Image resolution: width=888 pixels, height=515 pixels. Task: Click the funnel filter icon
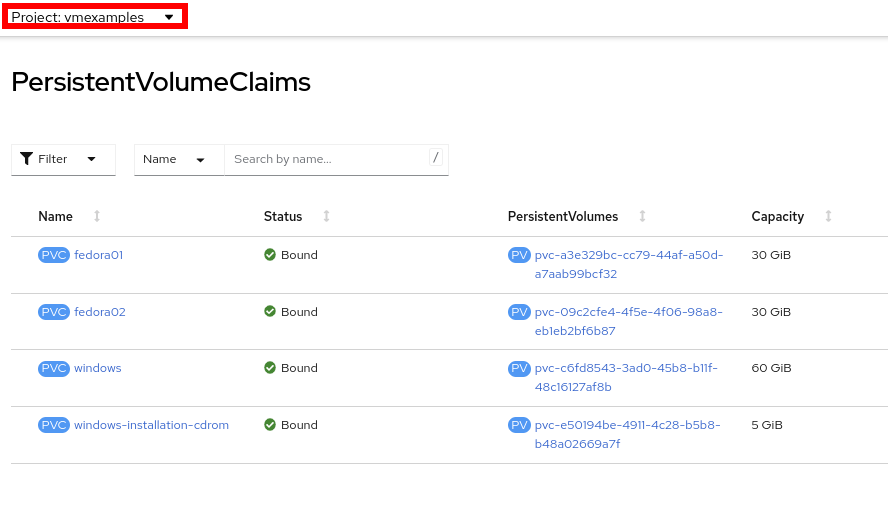[26, 159]
